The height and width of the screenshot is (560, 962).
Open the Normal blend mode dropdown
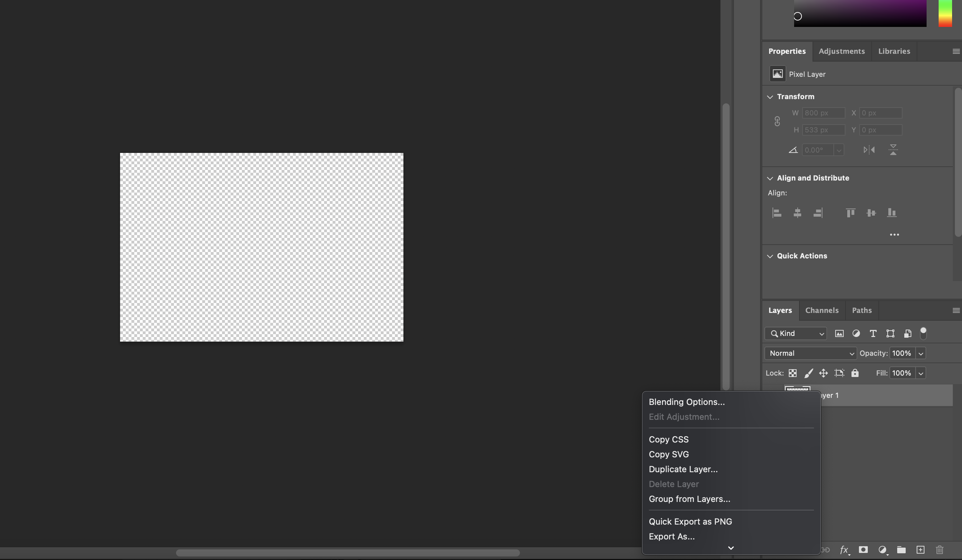(810, 353)
